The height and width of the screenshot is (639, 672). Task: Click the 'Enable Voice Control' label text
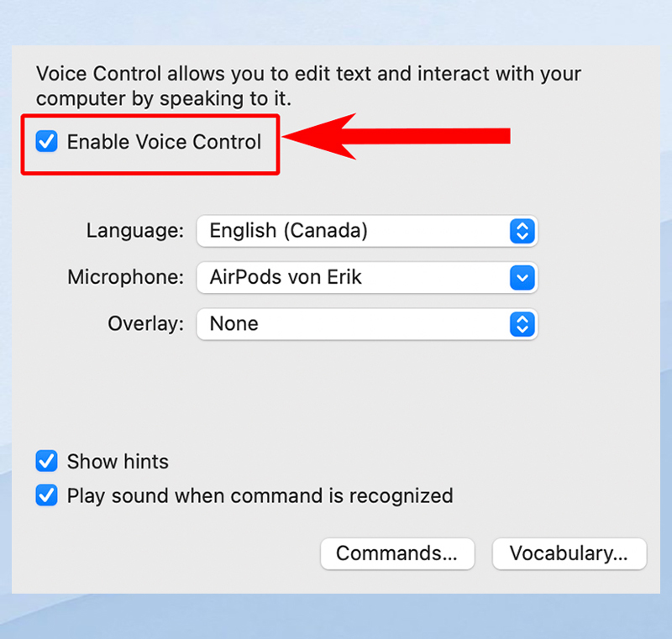(x=164, y=142)
